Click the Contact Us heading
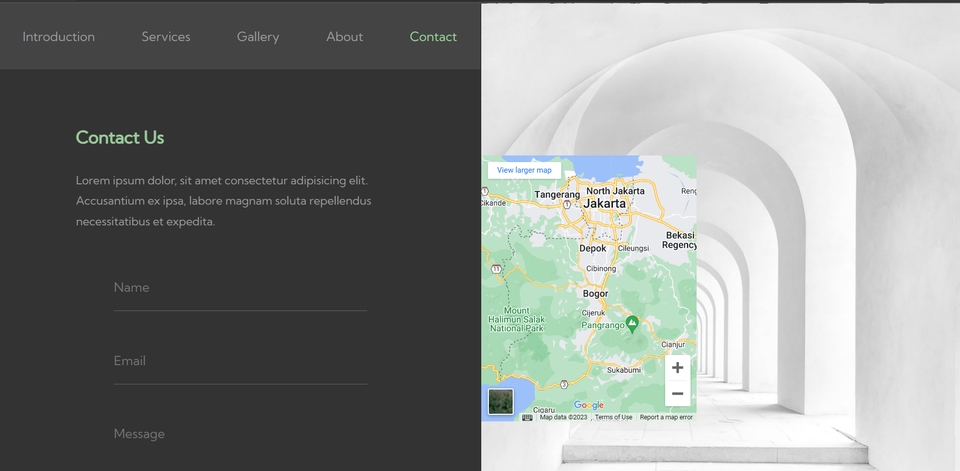 tap(120, 138)
